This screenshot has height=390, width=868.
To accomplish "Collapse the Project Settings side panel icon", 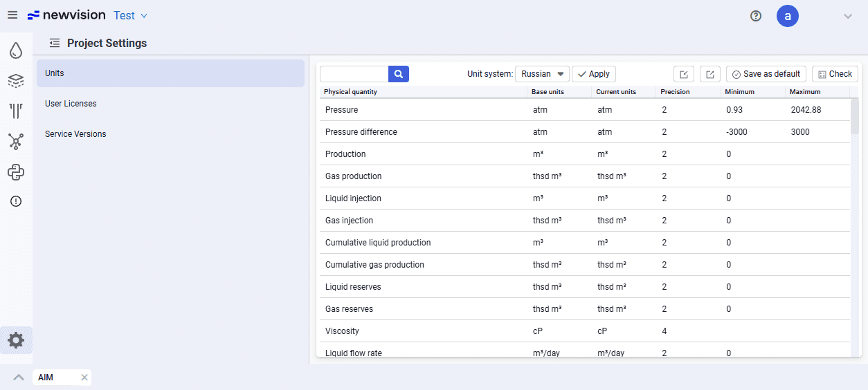I will coord(55,43).
